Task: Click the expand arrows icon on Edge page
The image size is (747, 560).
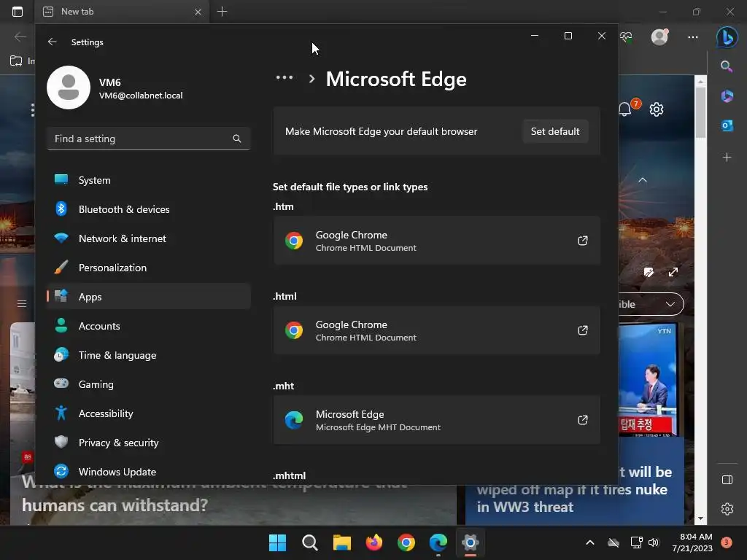Action: pos(673,273)
